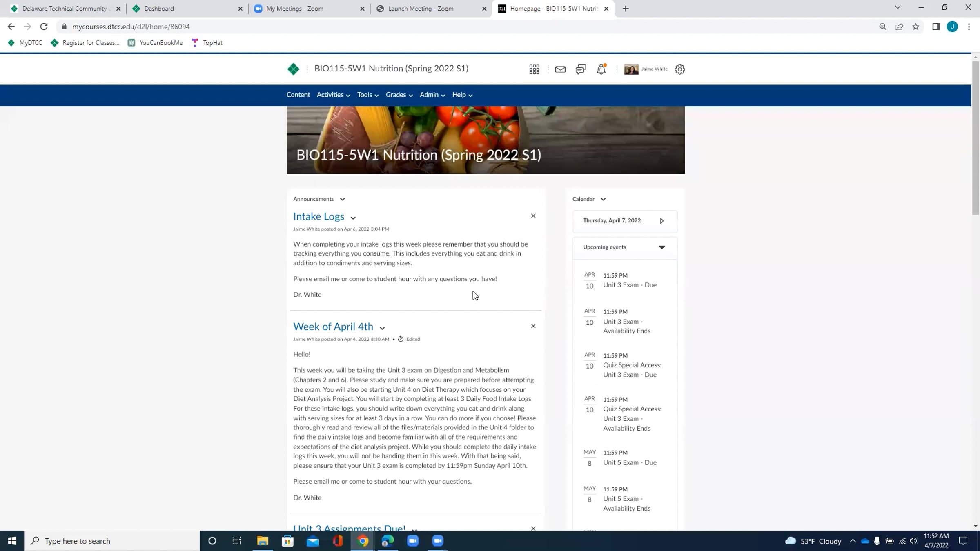Screen dimensions: 980x551
Task: Open message alerts envelope icon
Action: click(x=560, y=69)
